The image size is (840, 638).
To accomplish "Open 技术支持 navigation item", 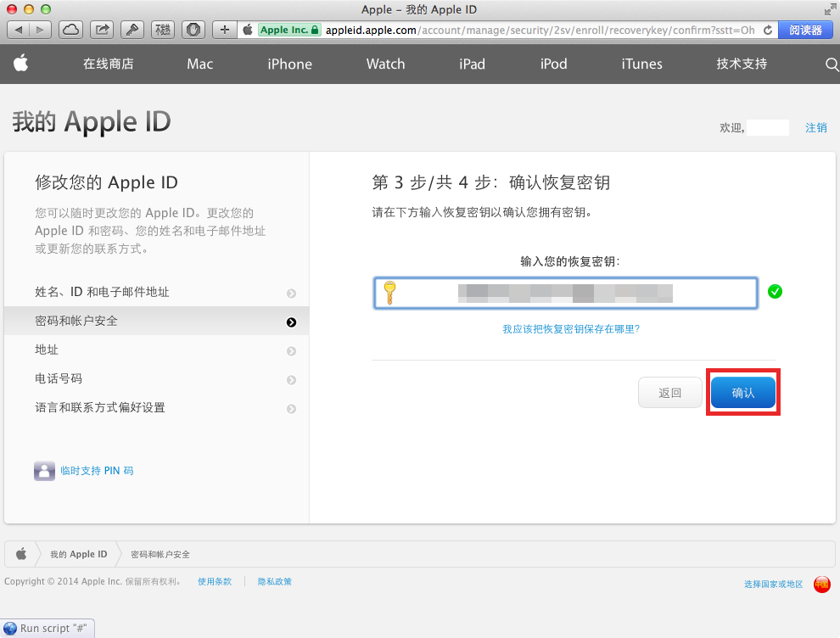I will tap(742, 64).
